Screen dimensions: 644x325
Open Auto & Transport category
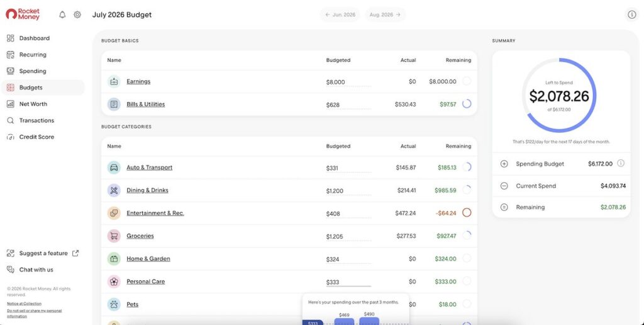[x=150, y=168]
